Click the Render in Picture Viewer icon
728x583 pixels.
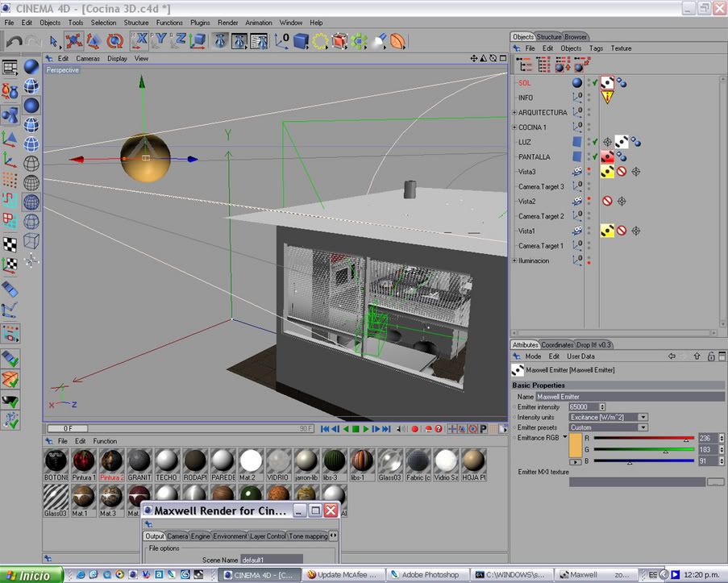[x=239, y=41]
